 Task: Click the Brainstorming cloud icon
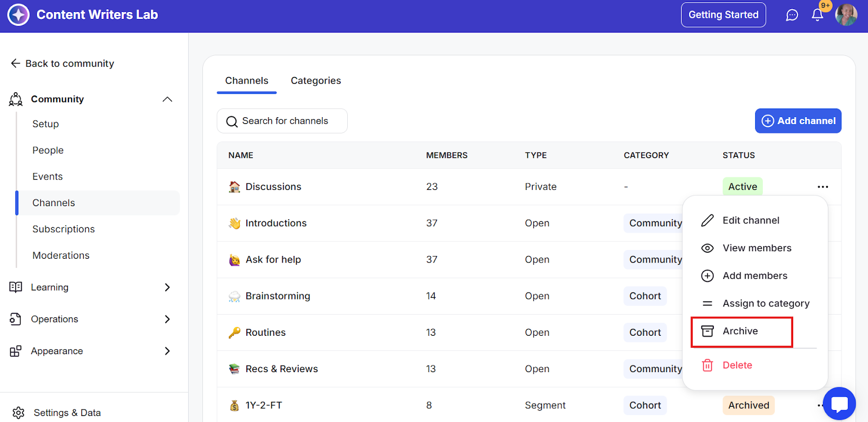[234, 296]
